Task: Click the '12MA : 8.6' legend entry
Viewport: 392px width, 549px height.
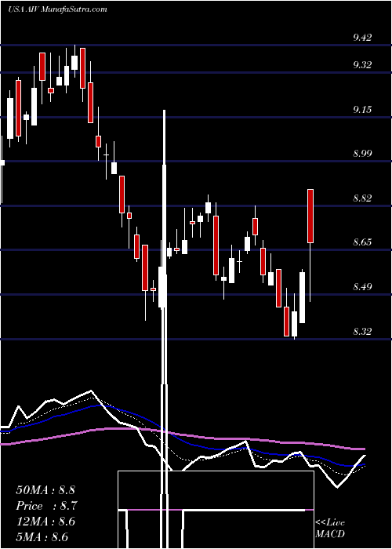Action: pyautogui.click(x=45, y=522)
